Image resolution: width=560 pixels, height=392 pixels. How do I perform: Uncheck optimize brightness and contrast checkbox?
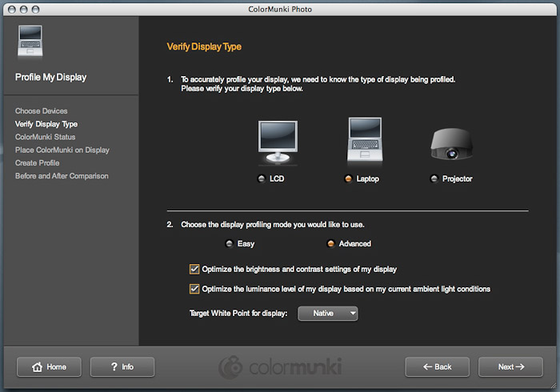(194, 270)
